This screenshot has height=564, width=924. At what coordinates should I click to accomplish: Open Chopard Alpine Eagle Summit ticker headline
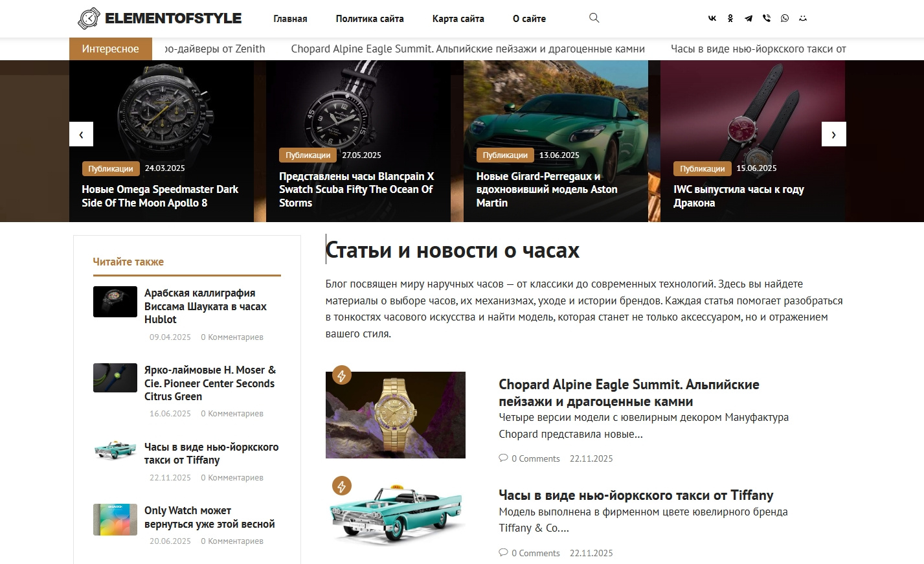coord(468,49)
